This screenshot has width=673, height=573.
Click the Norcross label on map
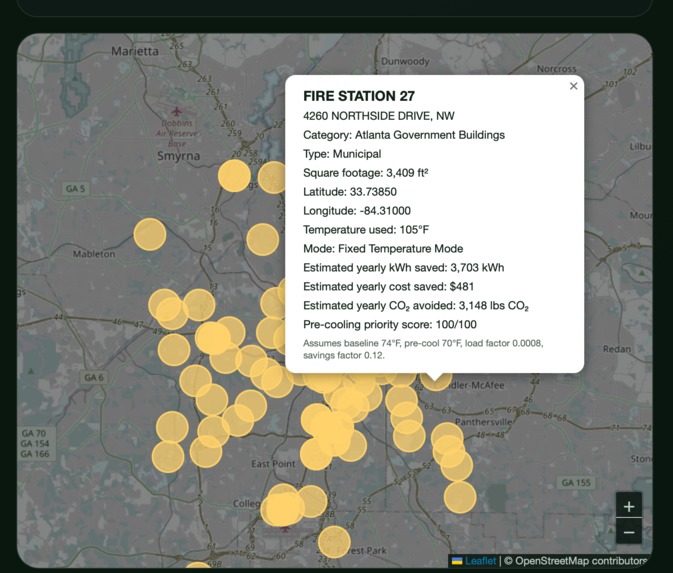click(x=556, y=69)
